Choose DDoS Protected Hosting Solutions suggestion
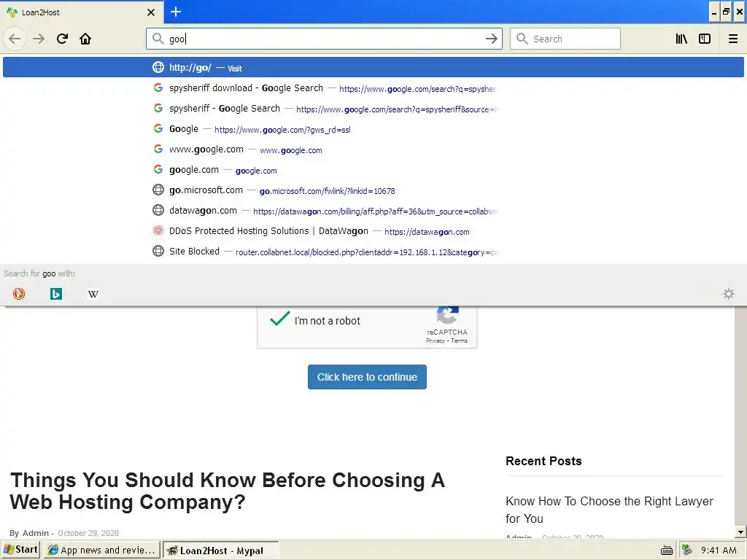This screenshot has height=560, width=747. [373, 231]
